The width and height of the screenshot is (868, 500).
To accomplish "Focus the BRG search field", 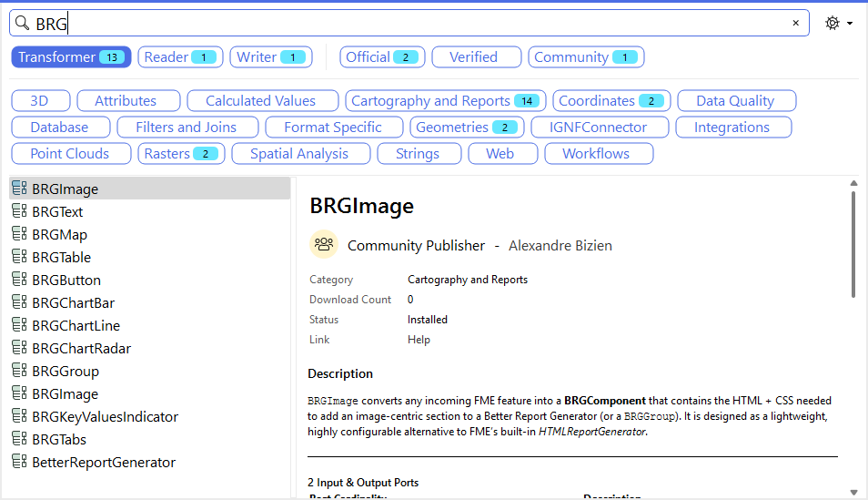I will [409, 23].
